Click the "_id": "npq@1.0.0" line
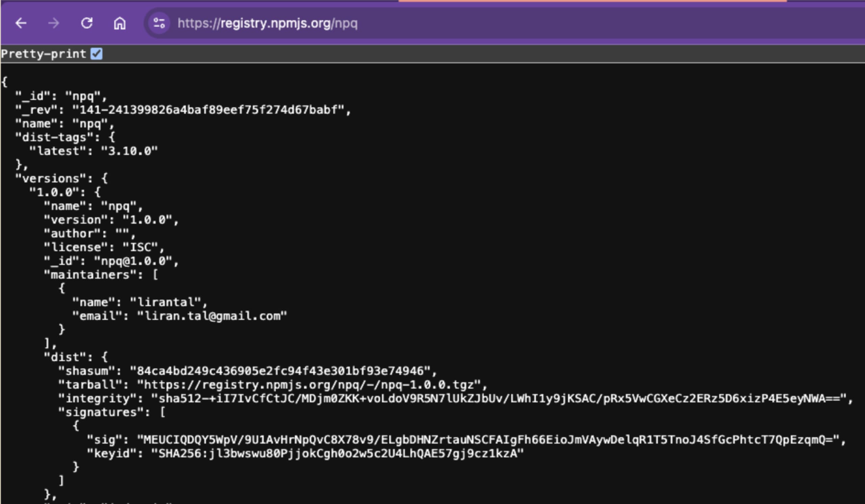This screenshot has width=865, height=504. 111,261
